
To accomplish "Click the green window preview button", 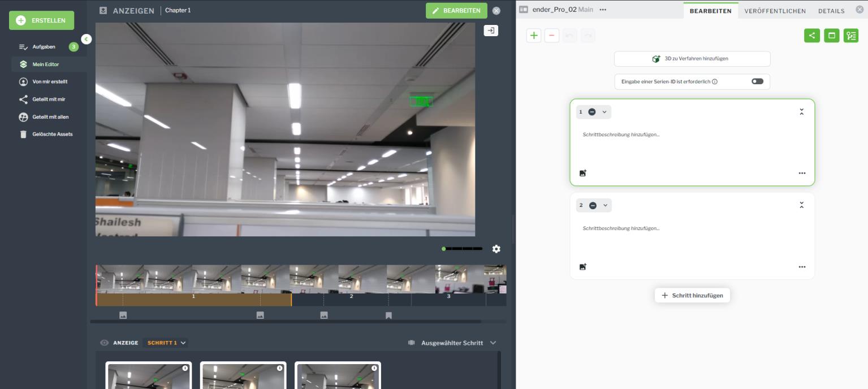I will tap(832, 36).
